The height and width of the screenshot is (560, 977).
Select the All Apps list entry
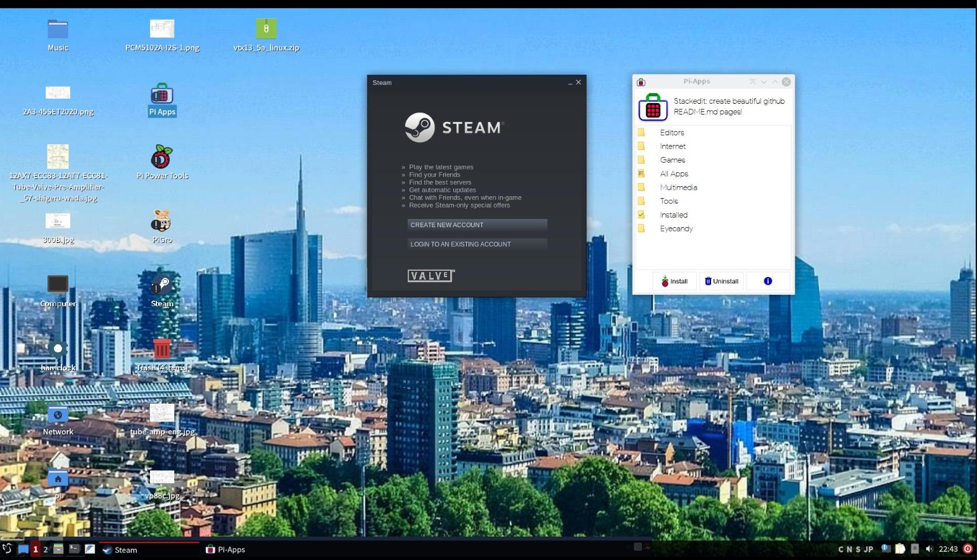(674, 174)
